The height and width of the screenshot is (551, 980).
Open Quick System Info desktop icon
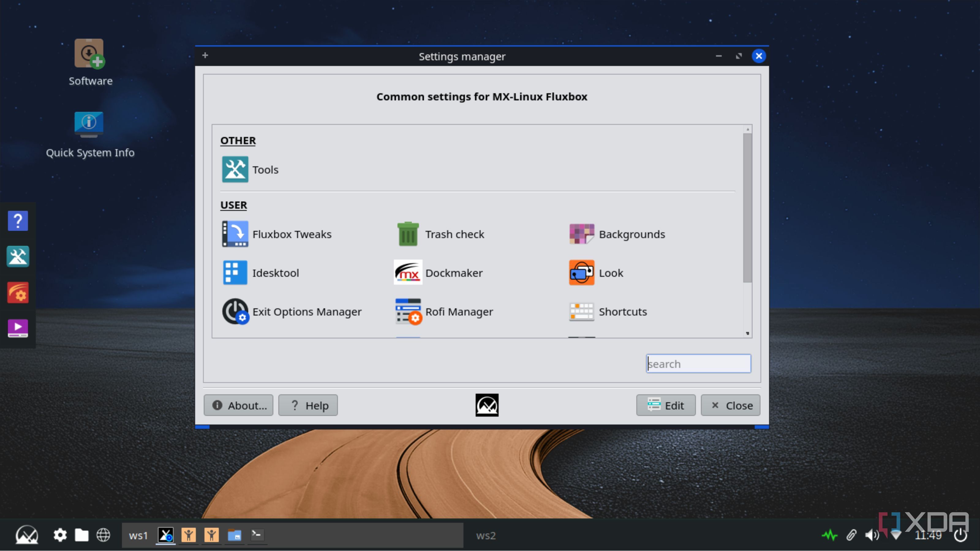(89, 124)
